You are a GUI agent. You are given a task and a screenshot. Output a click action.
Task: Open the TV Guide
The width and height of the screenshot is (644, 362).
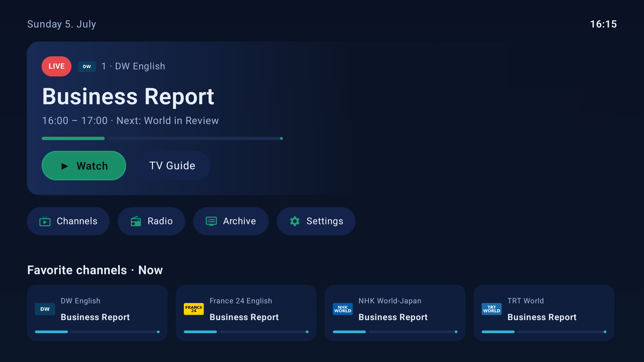click(x=172, y=166)
